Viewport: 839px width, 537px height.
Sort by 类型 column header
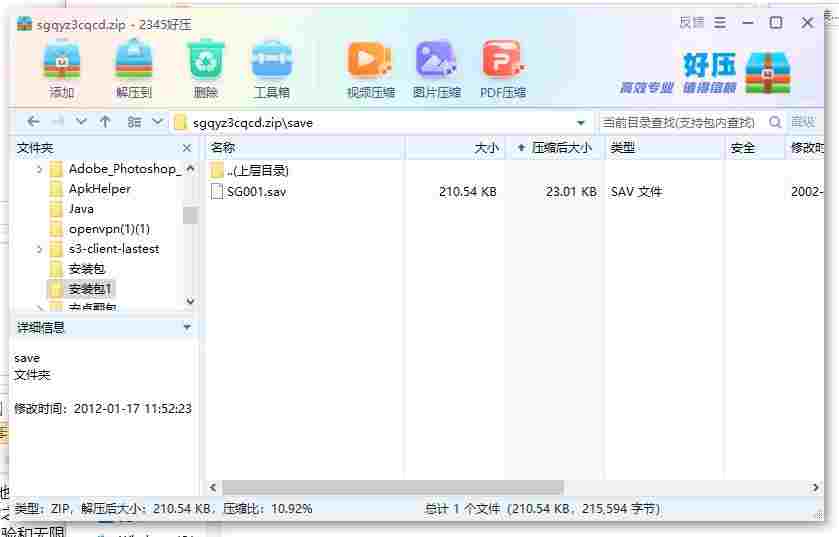[x=664, y=148]
